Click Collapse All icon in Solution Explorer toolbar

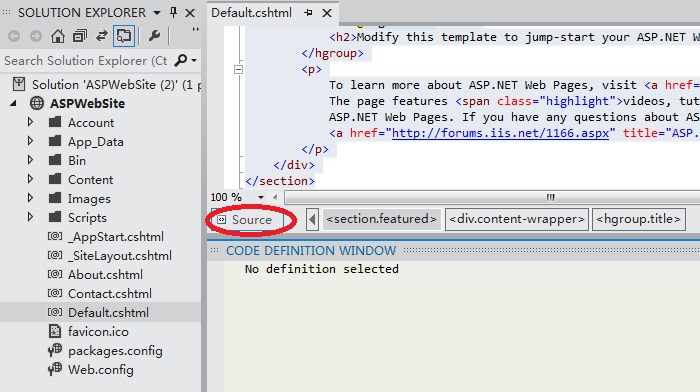click(x=79, y=36)
